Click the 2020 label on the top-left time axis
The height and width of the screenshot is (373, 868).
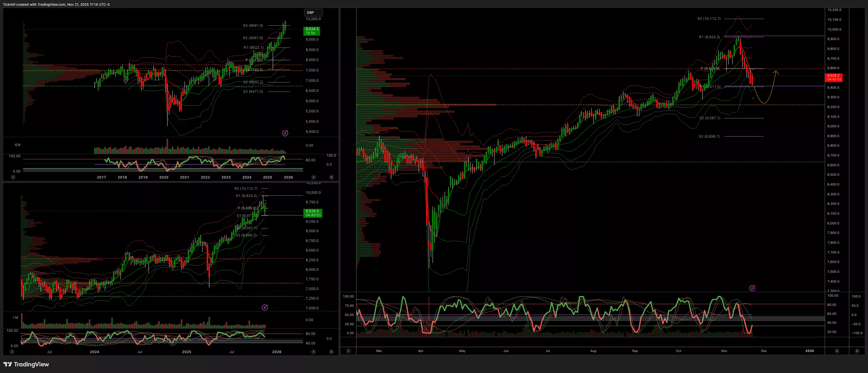coord(164,177)
